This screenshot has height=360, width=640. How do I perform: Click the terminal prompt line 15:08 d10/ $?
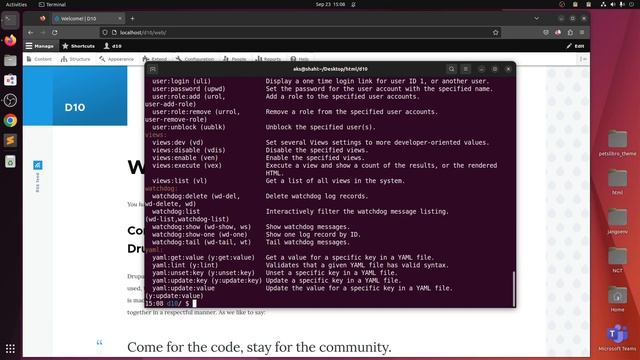tap(171, 303)
